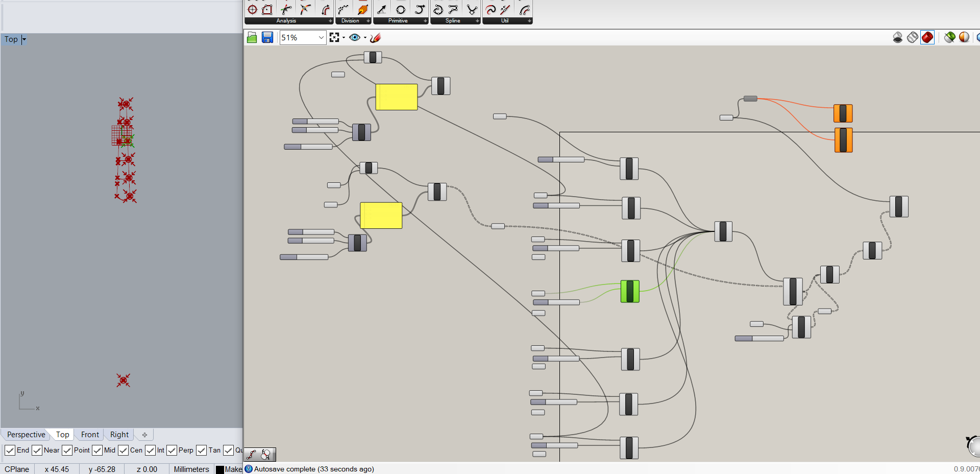Viewport: 980px width, 474px height.
Task: Click the CPlane status bar button
Action: [17, 469]
